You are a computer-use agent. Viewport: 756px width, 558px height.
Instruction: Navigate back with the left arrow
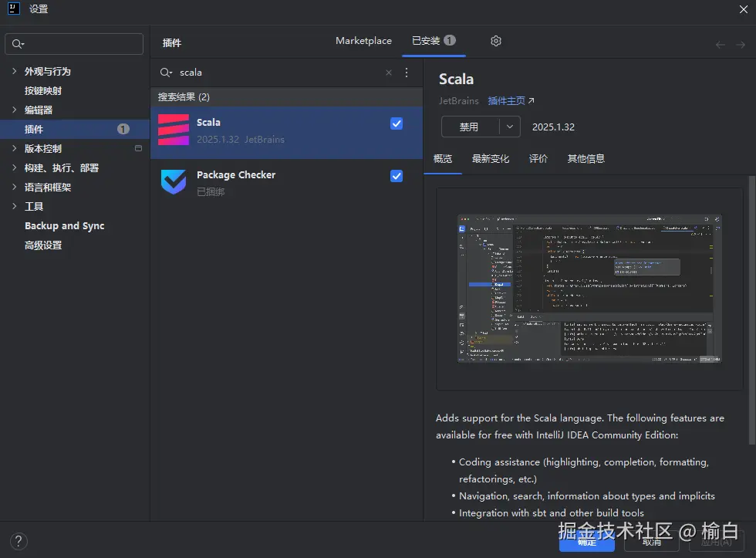720,45
